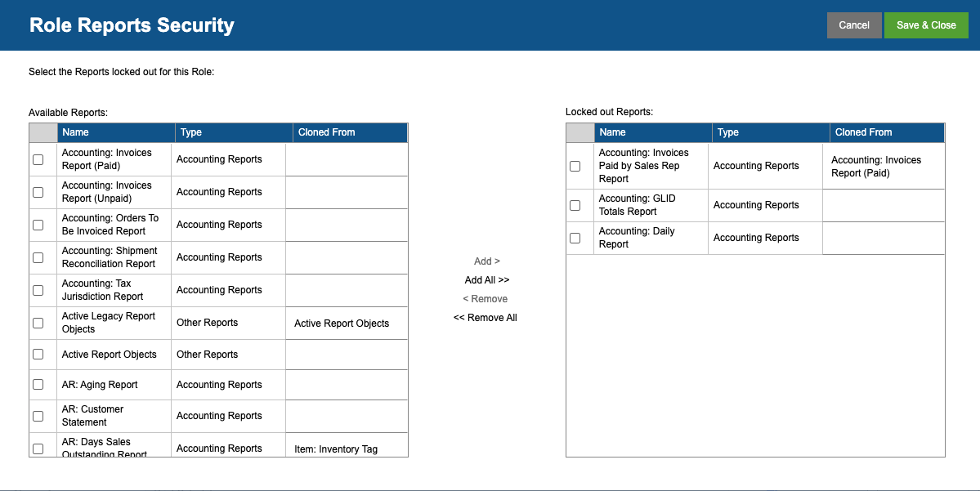Image resolution: width=980 pixels, height=491 pixels.
Task: Click the 'Role Reports Security' title
Action: (x=132, y=25)
